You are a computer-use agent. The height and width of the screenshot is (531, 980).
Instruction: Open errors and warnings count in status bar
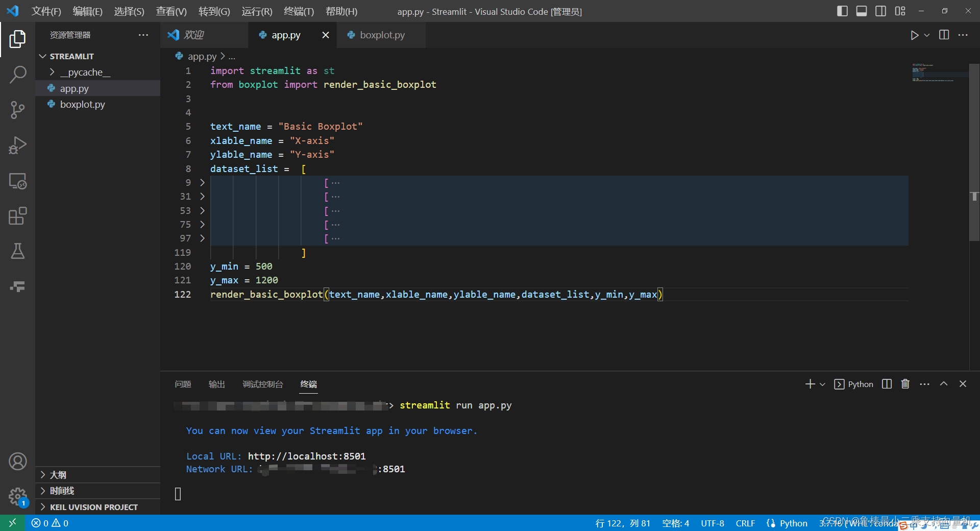(50, 523)
